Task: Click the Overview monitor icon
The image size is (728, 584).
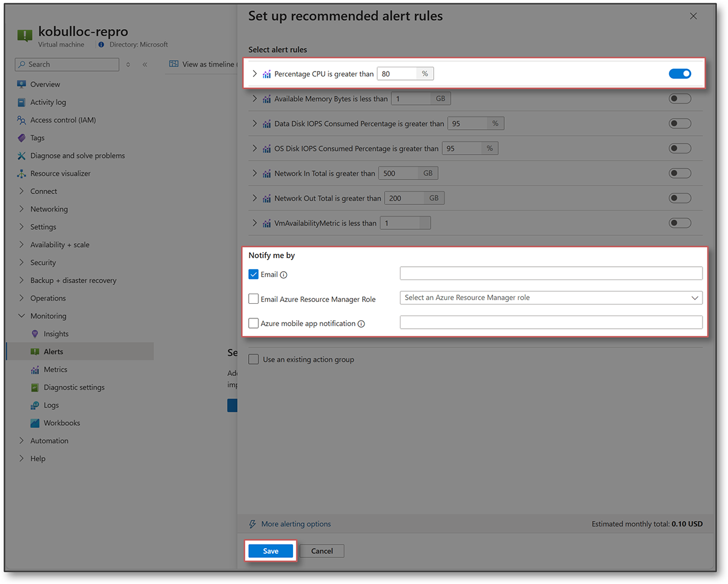Action: [22, 84]
